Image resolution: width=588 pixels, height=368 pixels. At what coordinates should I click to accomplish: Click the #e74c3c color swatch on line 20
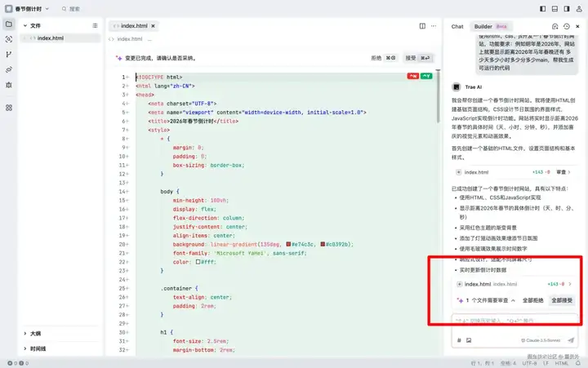[288, 244]
